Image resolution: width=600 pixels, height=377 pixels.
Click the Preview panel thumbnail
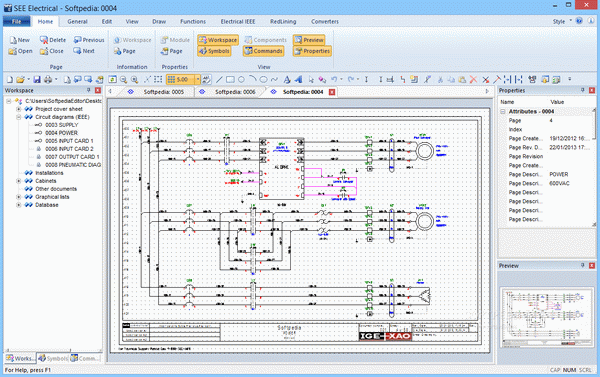[x=547, y=318]
